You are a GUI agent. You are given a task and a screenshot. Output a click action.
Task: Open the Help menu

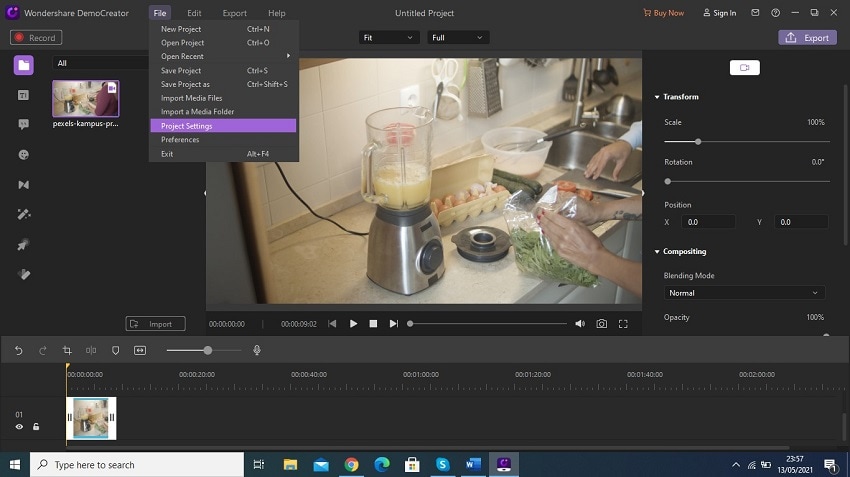click(276, 13)
